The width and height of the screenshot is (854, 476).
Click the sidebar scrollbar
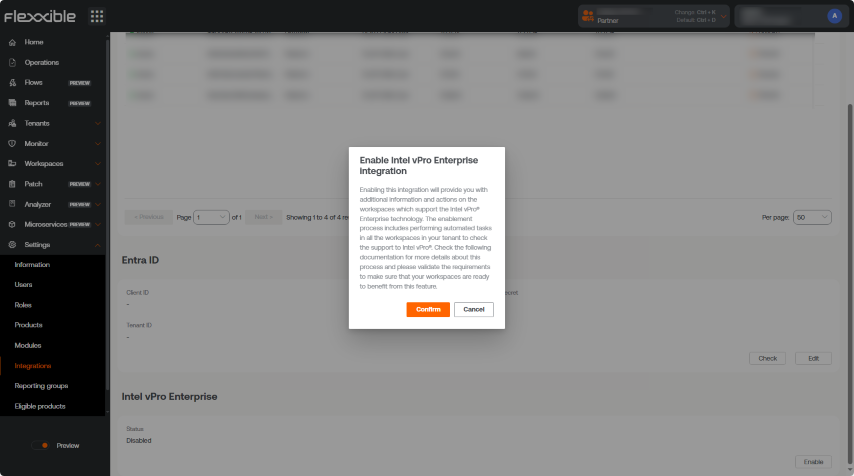(107, 215)
